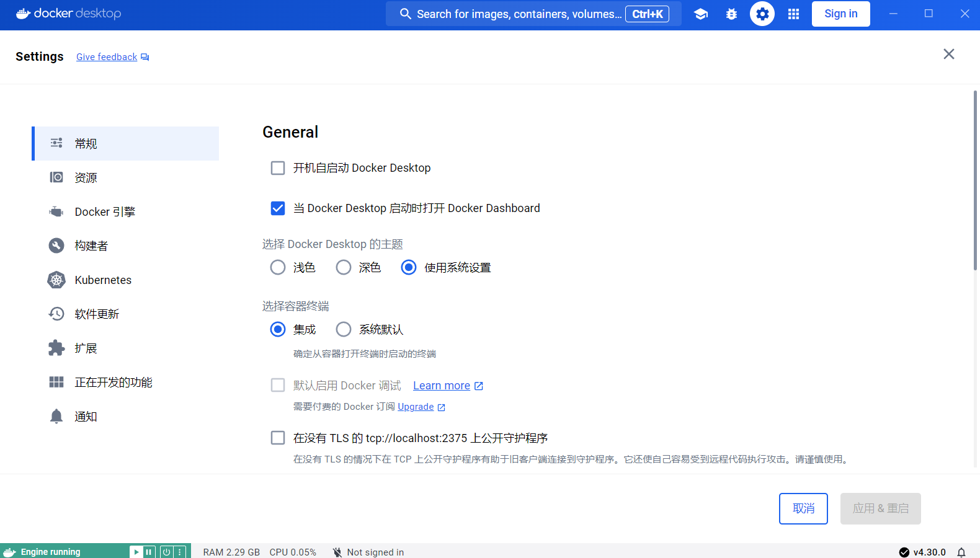Open the Learning Center graduation cap icon

tap(701, 14)
